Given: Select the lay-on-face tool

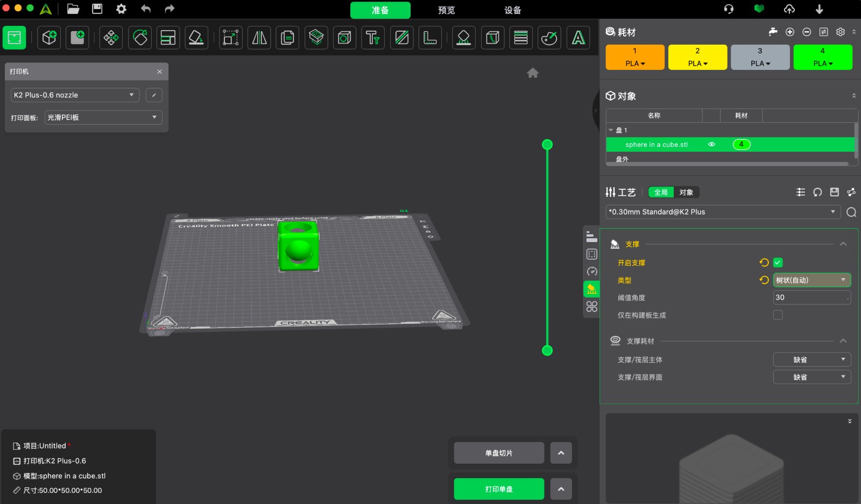Looking at the screenshot, I should pos(196,38).
